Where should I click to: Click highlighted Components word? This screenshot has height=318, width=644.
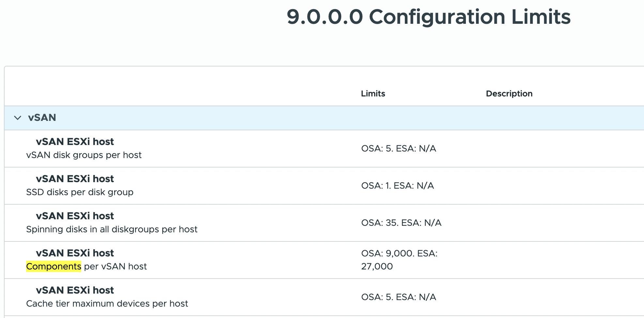point(54,267)
